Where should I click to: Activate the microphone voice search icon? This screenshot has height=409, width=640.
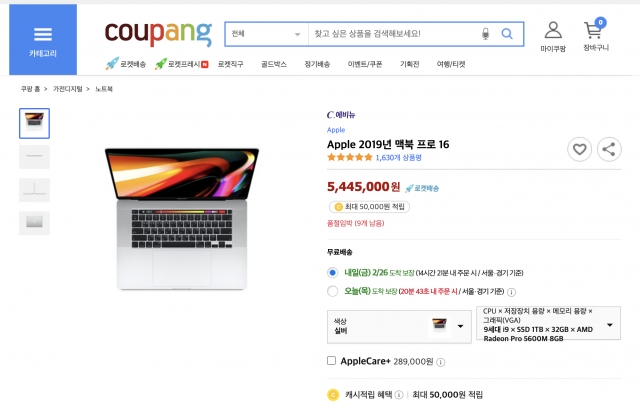coord(485,33)
